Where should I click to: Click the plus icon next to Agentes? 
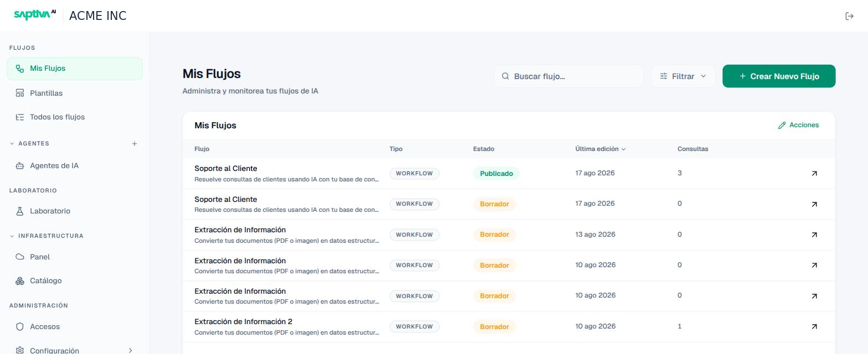click(135, 144)
